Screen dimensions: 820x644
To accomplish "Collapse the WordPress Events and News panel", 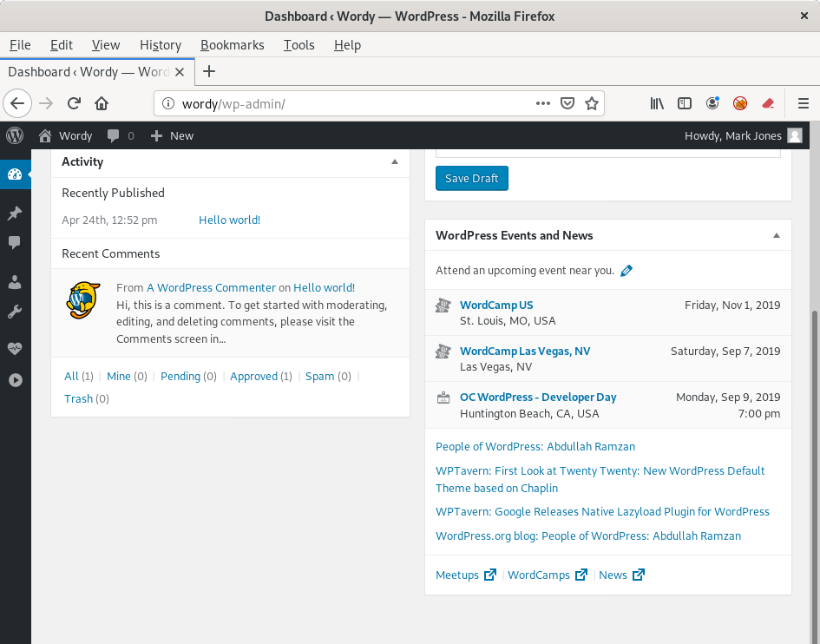I will point(777,235).
